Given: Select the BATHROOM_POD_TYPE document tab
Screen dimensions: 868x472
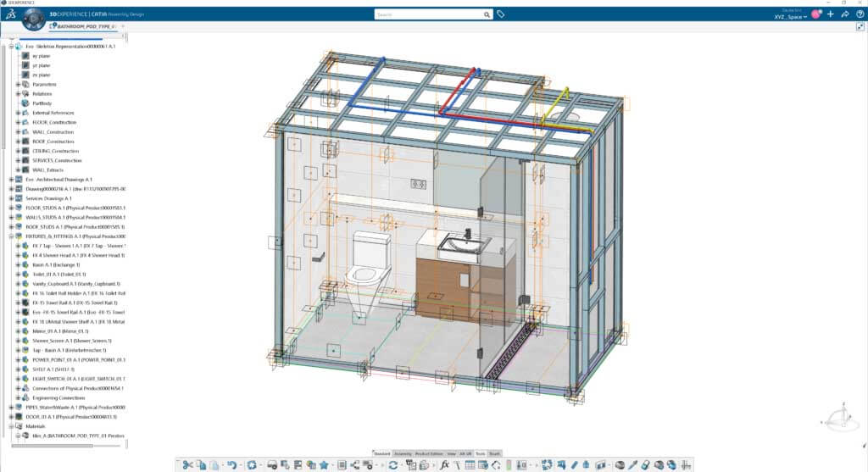Looking at the screenshot, I should coord(83,26).
